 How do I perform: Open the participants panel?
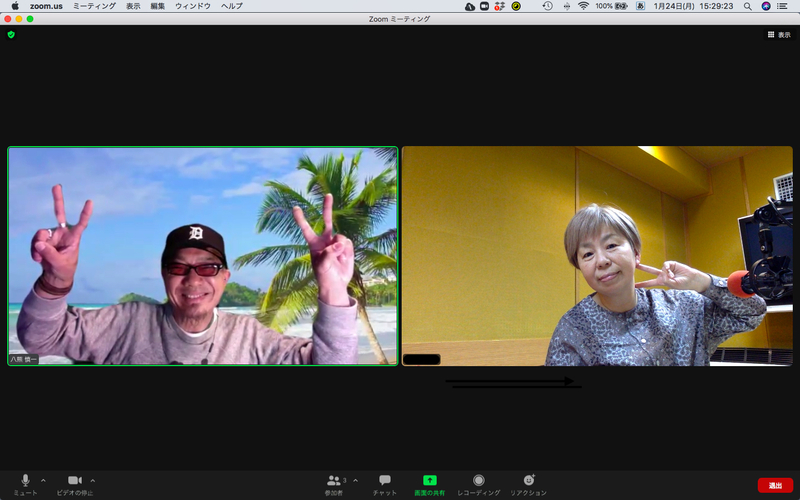pos(334,481)
